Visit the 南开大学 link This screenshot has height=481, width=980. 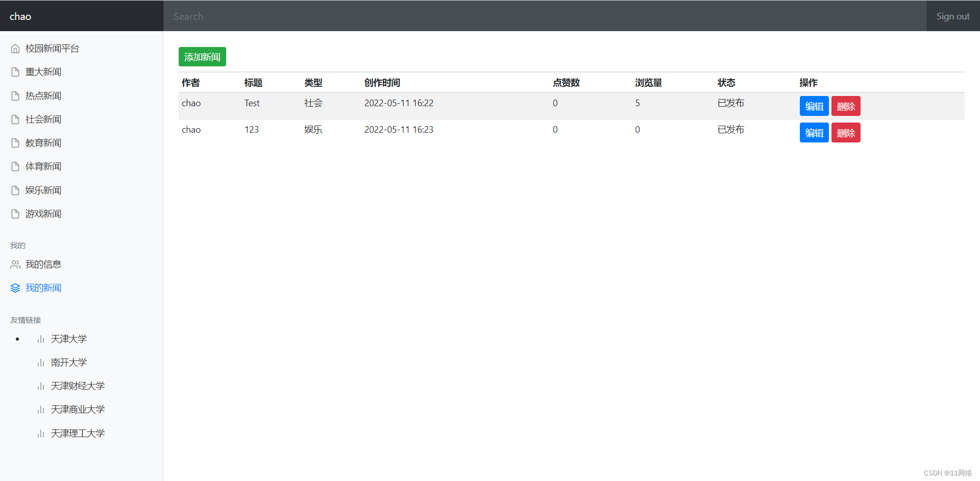pyautogui.click(x=69, y=363)
